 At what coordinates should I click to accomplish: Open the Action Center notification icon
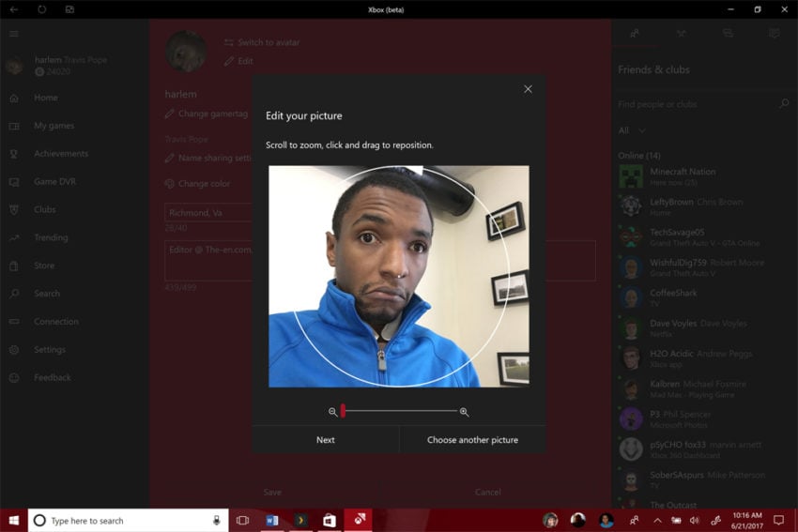778,521
